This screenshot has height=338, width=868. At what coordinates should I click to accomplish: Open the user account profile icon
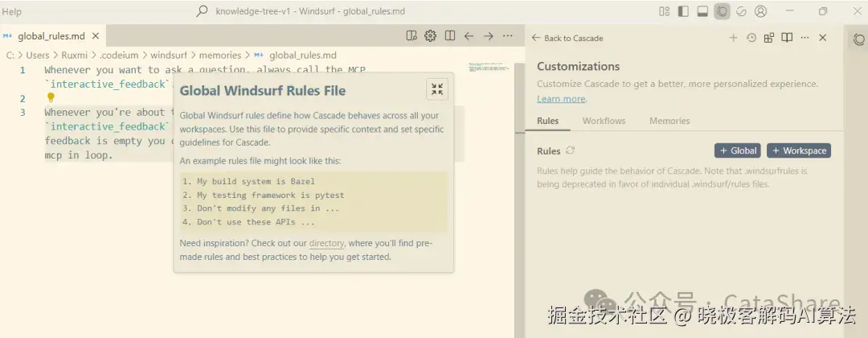coord(761,11)
